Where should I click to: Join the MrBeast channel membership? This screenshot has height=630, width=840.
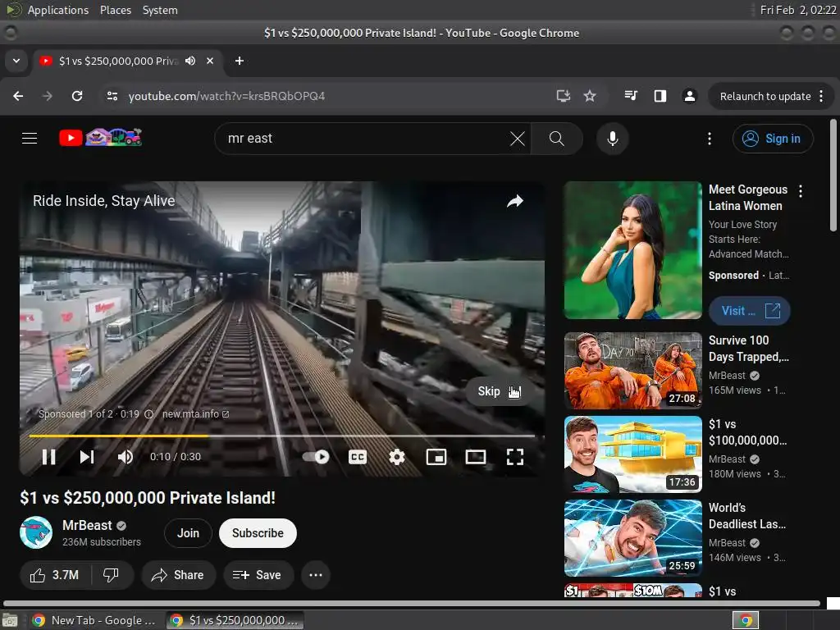point(188,533)
